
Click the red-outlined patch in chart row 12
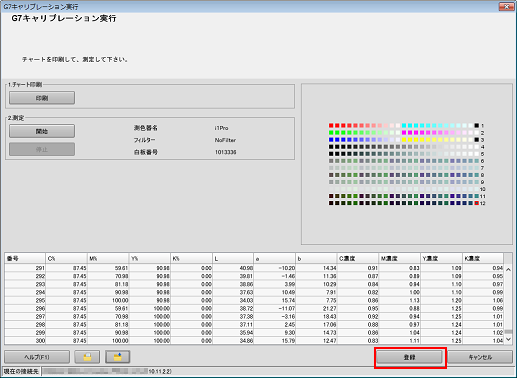pyautogui.click(x=477, y=203)
